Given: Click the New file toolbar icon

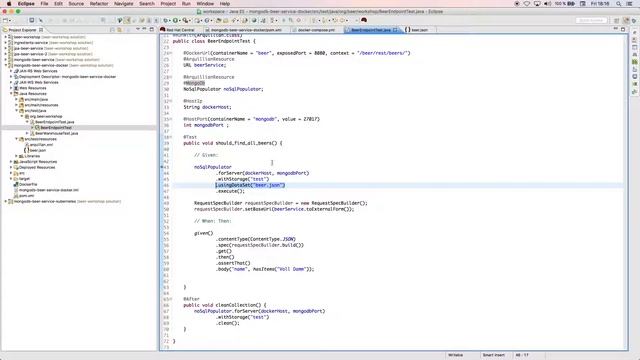Looking at the screenshot, I should tap(6, 20).
